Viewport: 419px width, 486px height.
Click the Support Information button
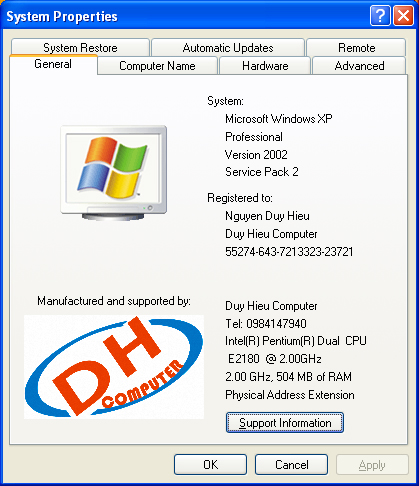coord(285,423)
